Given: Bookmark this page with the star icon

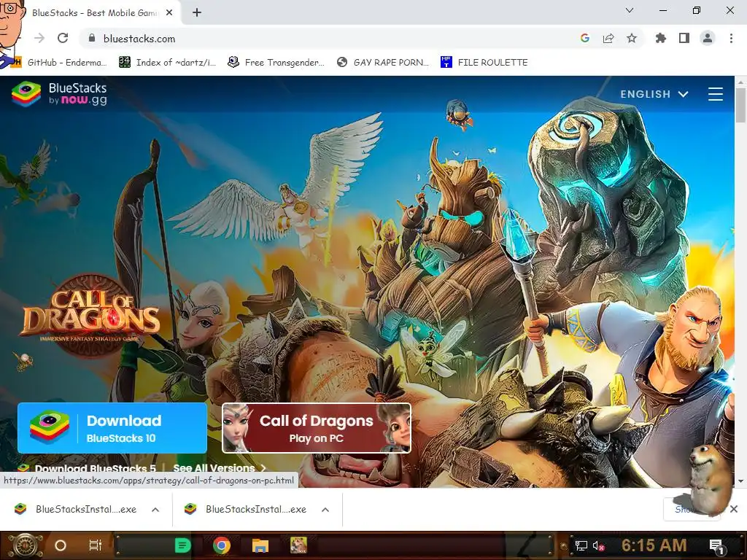Looking at the screenshot, I should tap(632, 38).
